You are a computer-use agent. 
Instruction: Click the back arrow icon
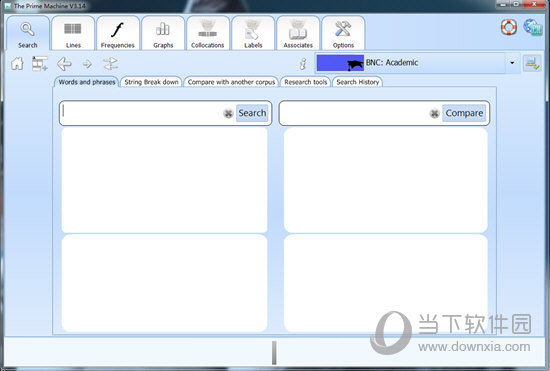coord(64,64)
